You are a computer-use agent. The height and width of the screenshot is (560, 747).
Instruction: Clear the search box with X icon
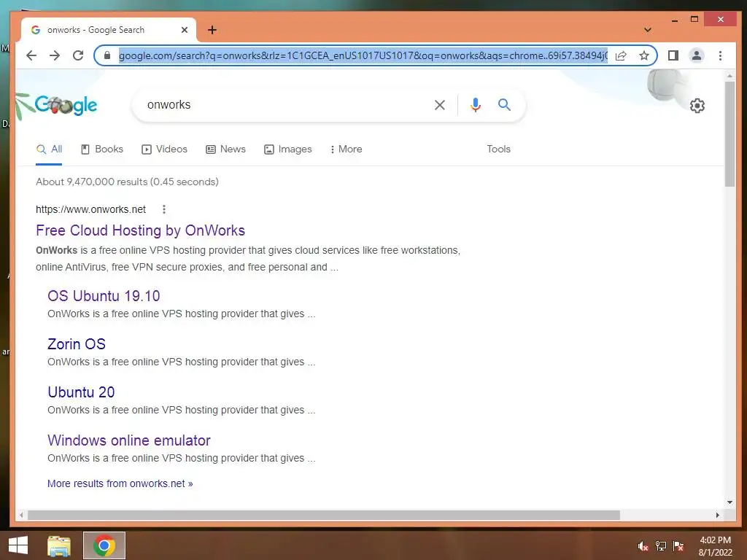pos(440,105)
